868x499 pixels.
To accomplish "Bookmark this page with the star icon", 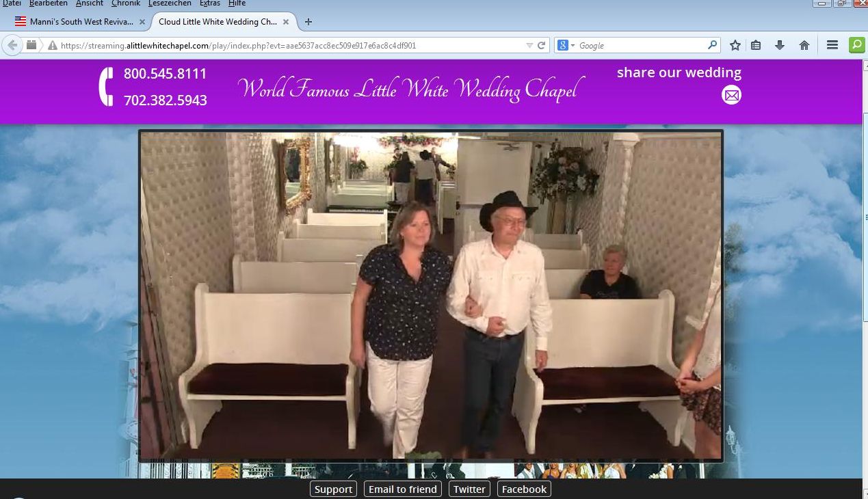I will pos(735,45).
